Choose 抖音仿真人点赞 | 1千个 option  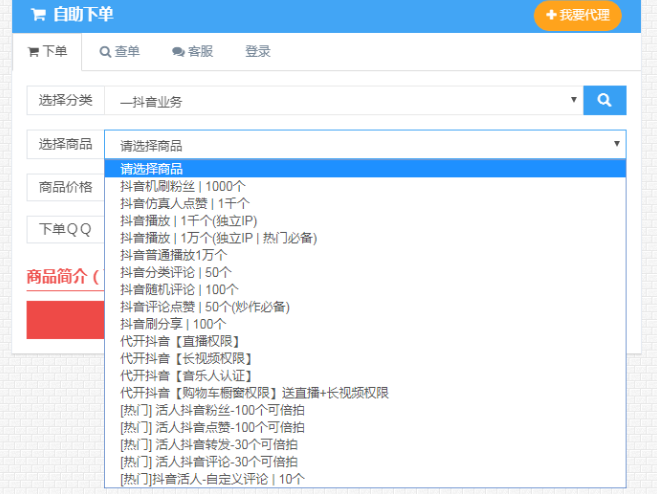click(x=365, y=203)
